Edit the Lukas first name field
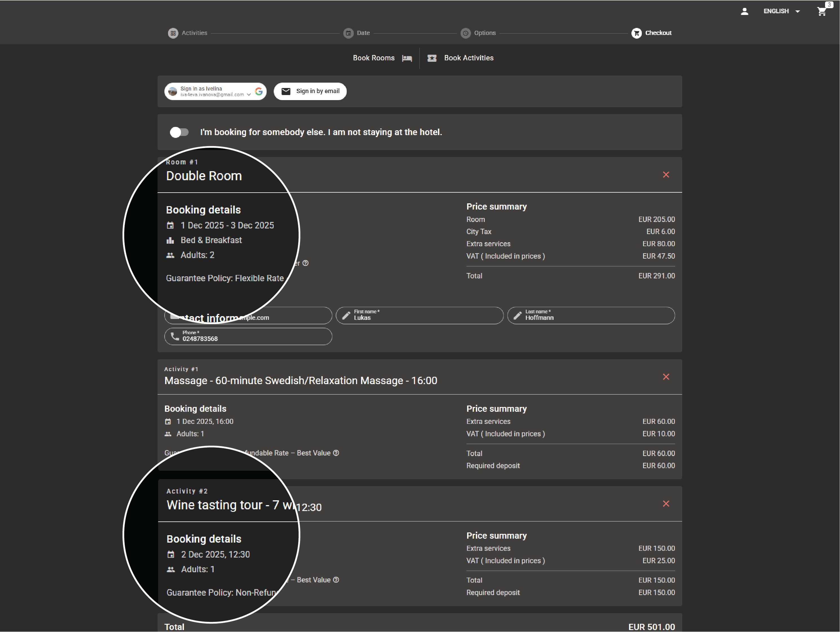The width and height of the screenshot is (840, 632). (419, 315)
